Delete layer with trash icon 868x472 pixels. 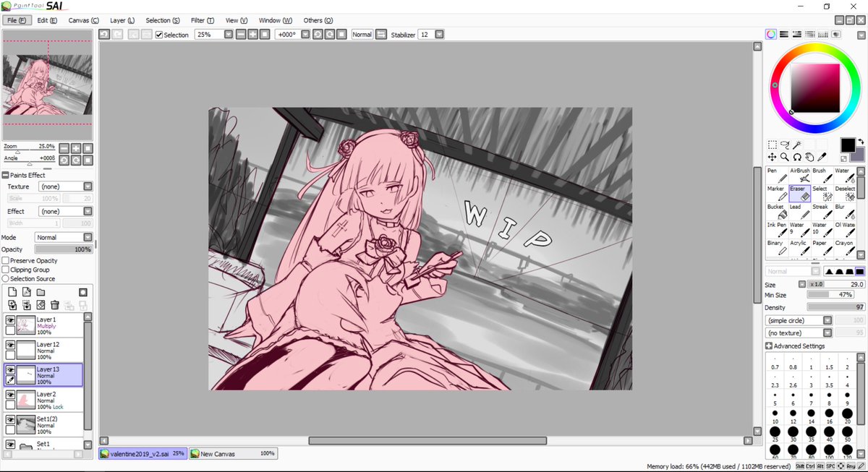(55, 305)
